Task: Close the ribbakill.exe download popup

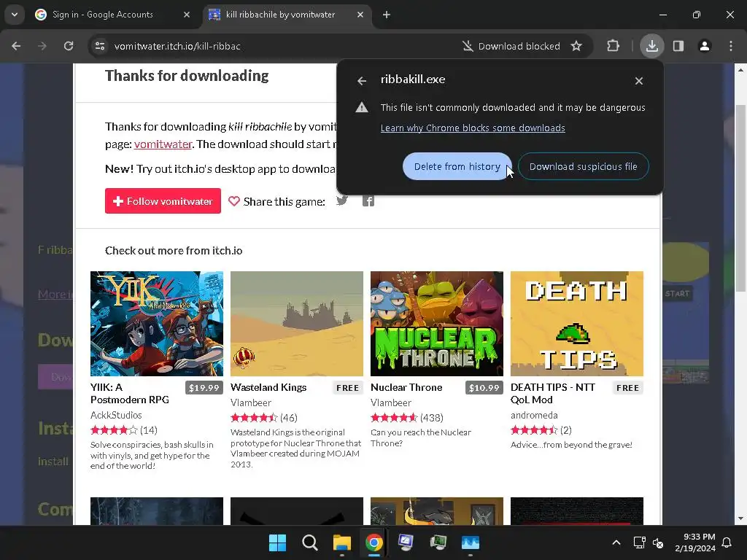Action: coord(639,81)
